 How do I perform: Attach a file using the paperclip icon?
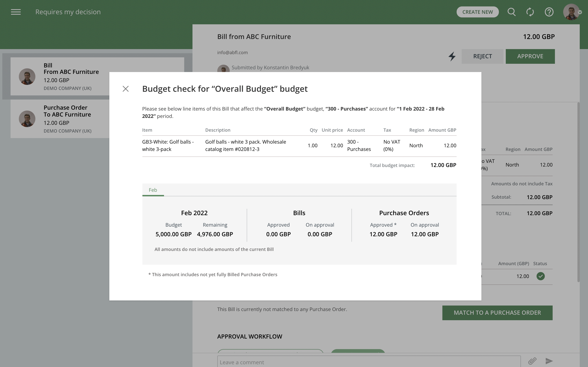click(x=533, y=361)
